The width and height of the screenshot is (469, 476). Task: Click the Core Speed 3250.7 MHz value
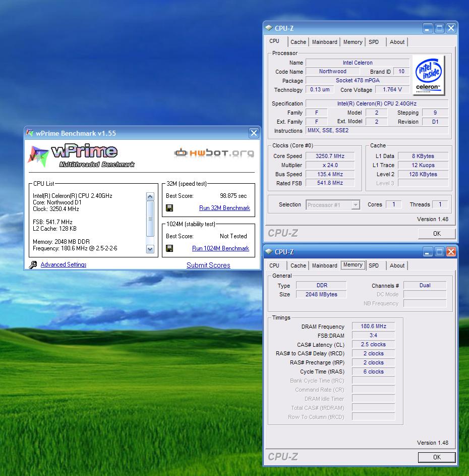(x=330, y=156)
